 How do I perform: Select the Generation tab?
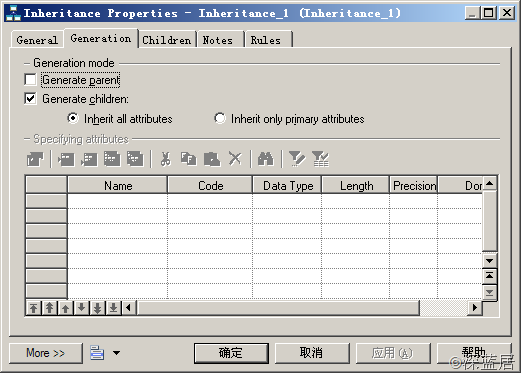click(x=101, y=38)
